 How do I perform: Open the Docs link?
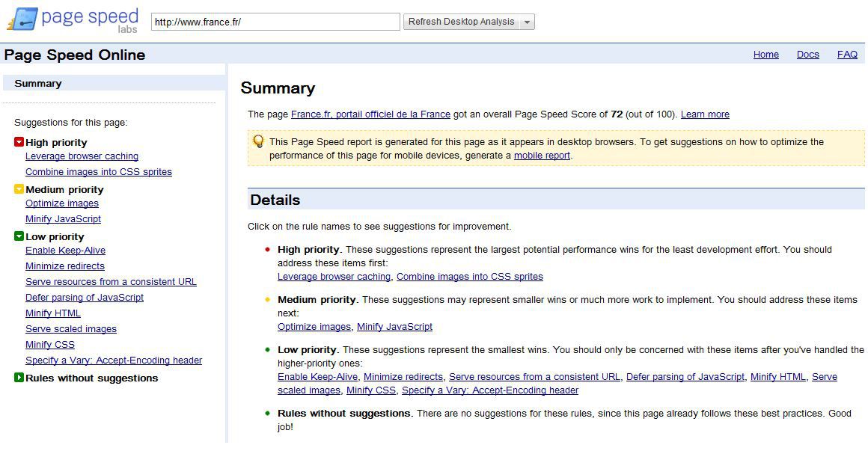coord(807,55)
